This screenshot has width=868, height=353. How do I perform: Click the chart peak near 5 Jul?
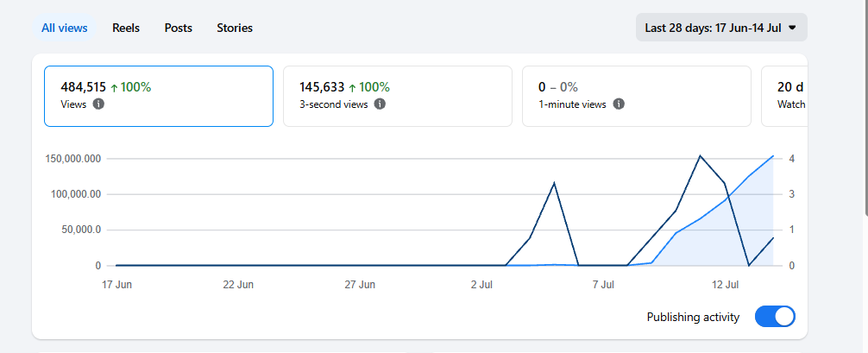pos(554,183)
